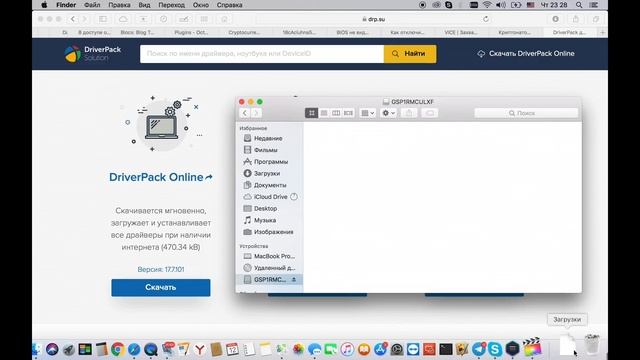
Task: Click Safari's forward button
Action: pos(84,19)
